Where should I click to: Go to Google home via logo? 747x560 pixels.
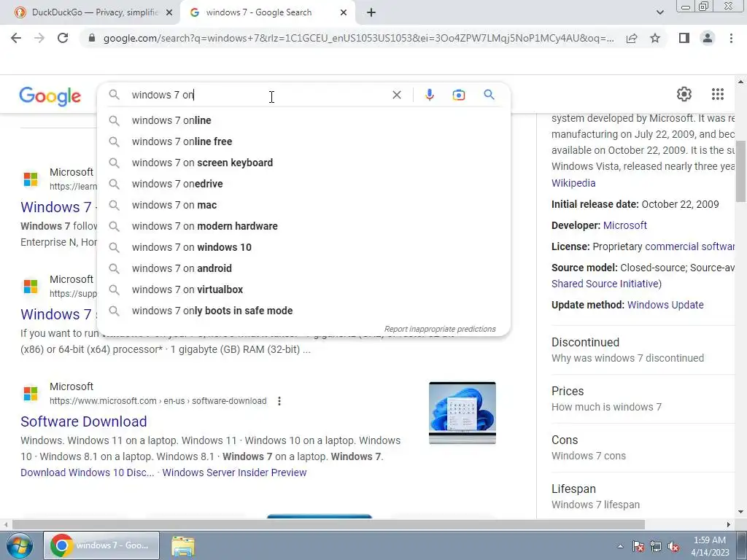pos(50,96)
